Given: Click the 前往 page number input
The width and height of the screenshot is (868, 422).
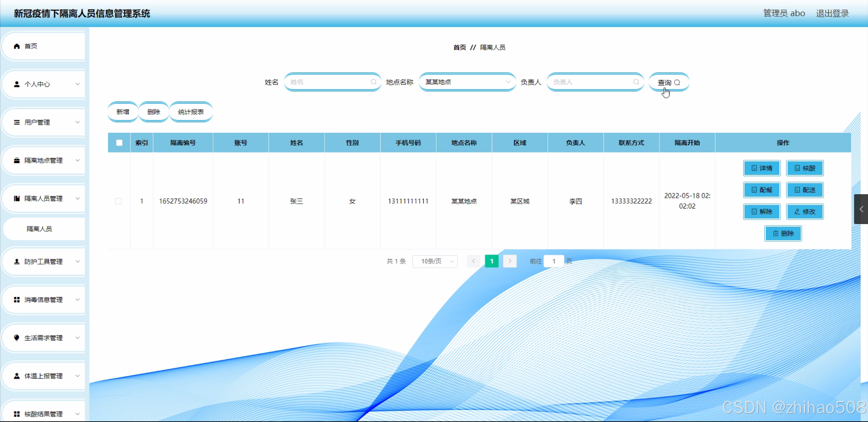Looking at the screenshot, I should (x=554, y=261).
